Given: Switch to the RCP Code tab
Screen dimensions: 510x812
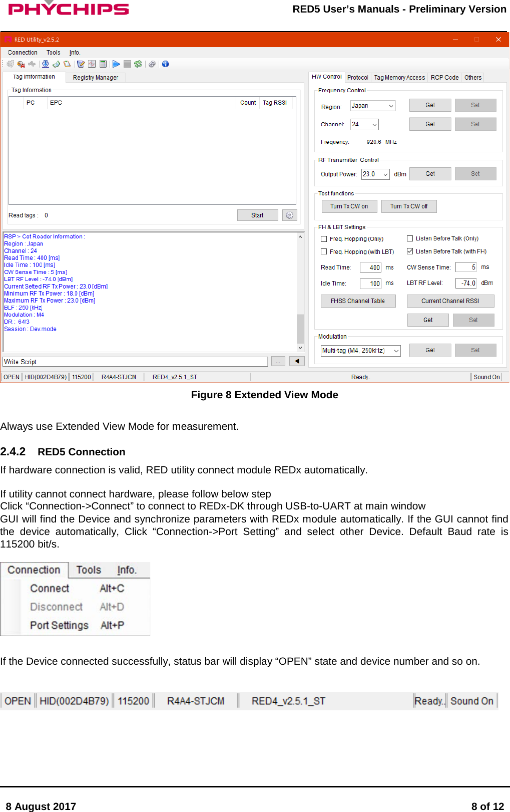Looking at the screenshot, I should (x=445, y=78).
